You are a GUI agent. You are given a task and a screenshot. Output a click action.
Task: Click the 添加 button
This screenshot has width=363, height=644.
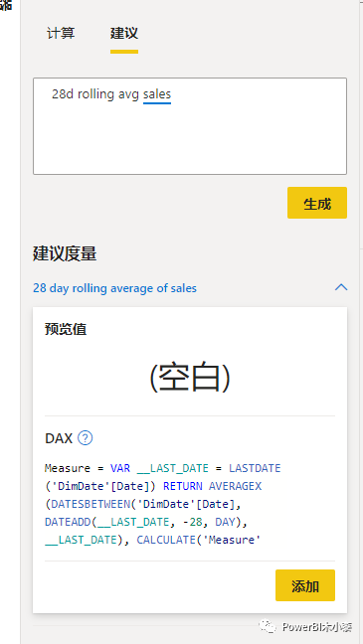tap(305, 585)
